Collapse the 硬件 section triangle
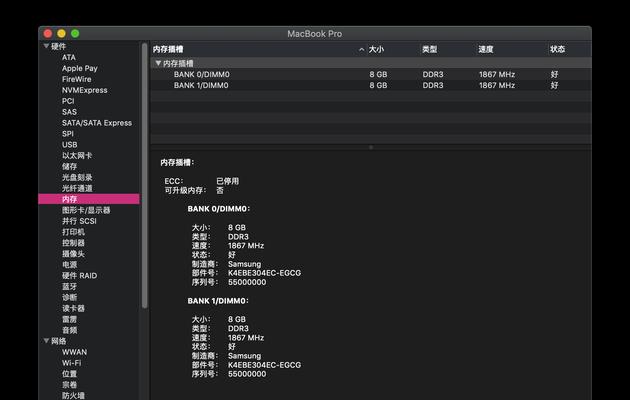This screenshot has width=630, height=400. click(x=46, y=46)
